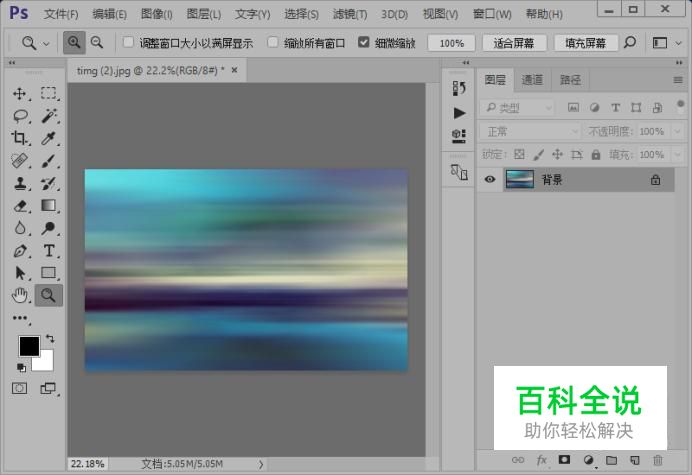This screenshot has width=692, height=475.
Task: Open the zoom tool preset picker dropdown
Action: [x=46, y=44]
